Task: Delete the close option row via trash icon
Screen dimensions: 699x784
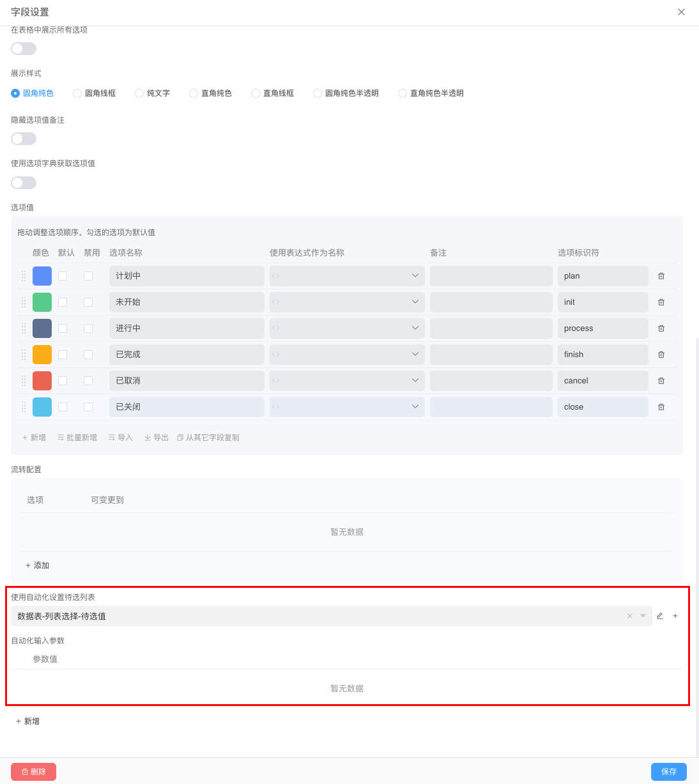Action: [x=661, y=406]
